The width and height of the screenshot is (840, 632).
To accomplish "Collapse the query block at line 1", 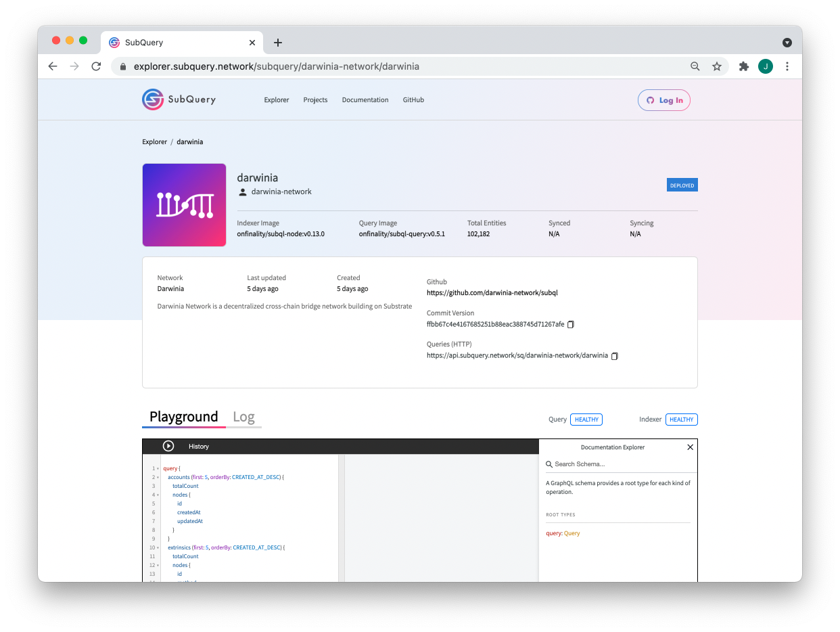I will click(x=158, y=468).
